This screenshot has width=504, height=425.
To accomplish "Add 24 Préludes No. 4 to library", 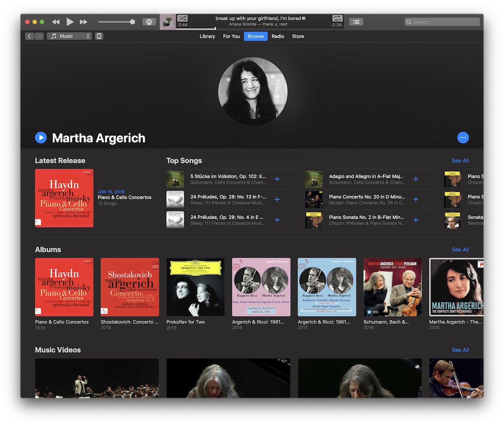I will 277,220.
